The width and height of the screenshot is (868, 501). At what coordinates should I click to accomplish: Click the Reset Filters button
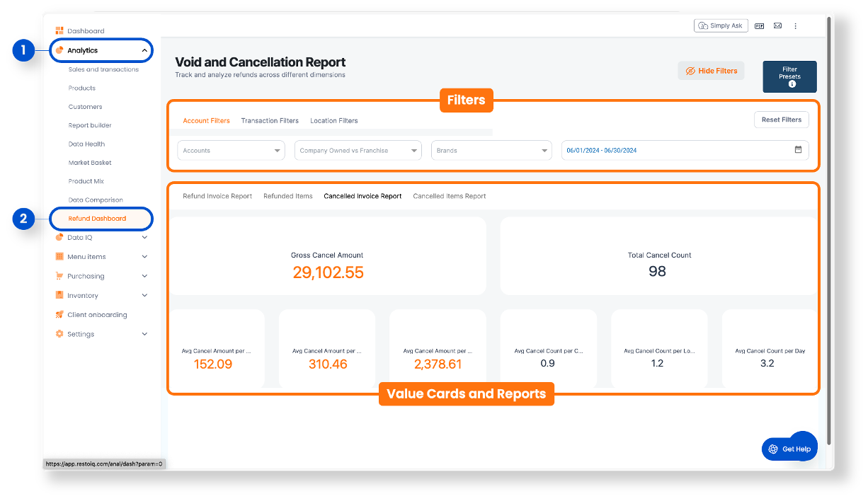[781, 119]
